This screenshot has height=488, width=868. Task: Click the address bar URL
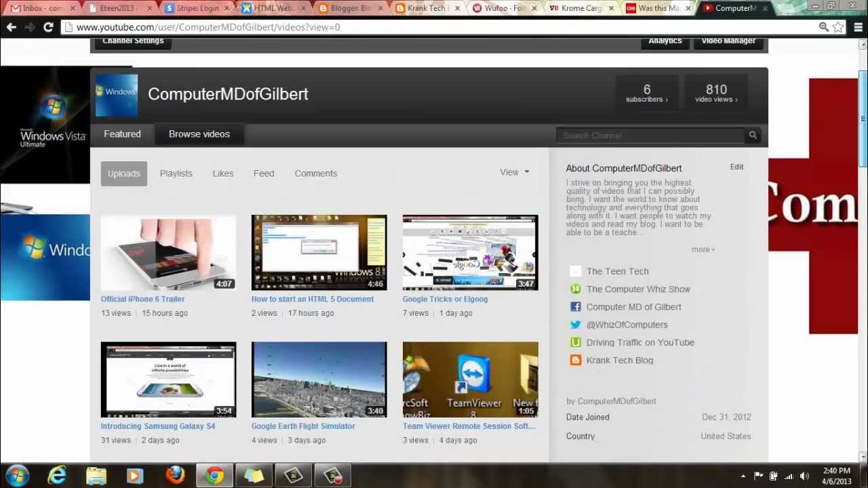[x=208, y=27]
